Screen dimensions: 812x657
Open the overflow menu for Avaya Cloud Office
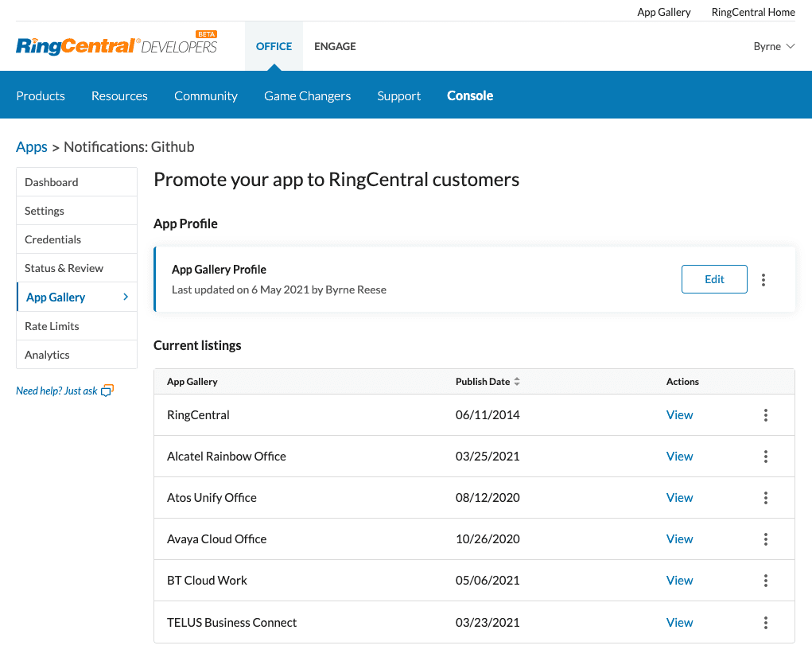tap(765, 538)
